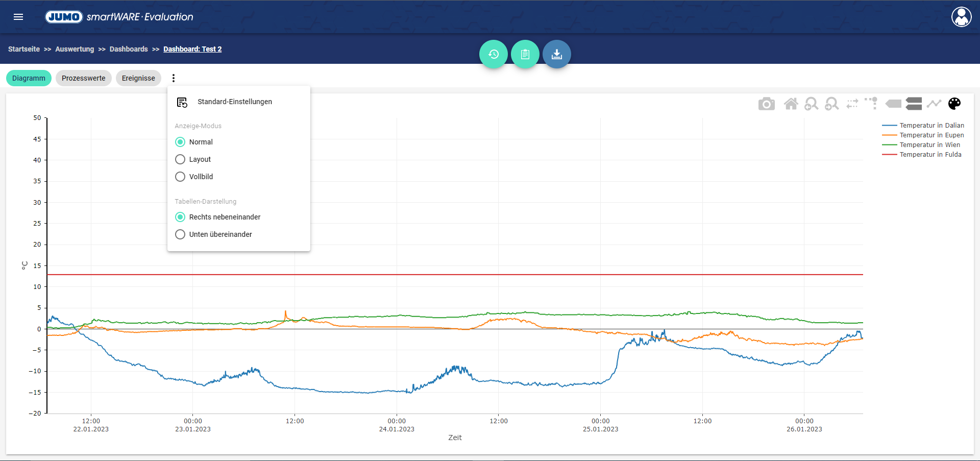Choose Unten übereinander table layout
This screenshot has width=980, height=461.
180,234
